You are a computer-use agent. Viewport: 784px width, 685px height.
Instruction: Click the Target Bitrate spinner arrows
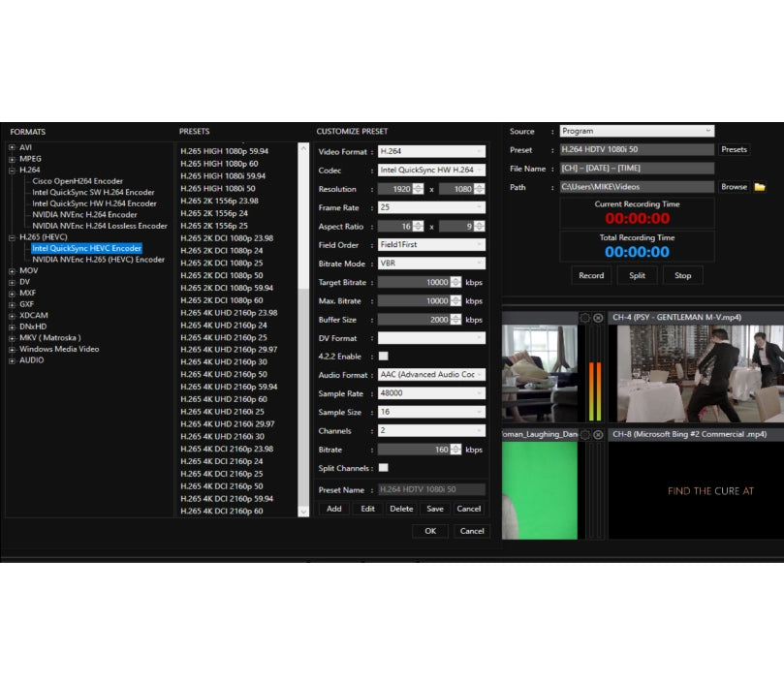tap(455, 283)
